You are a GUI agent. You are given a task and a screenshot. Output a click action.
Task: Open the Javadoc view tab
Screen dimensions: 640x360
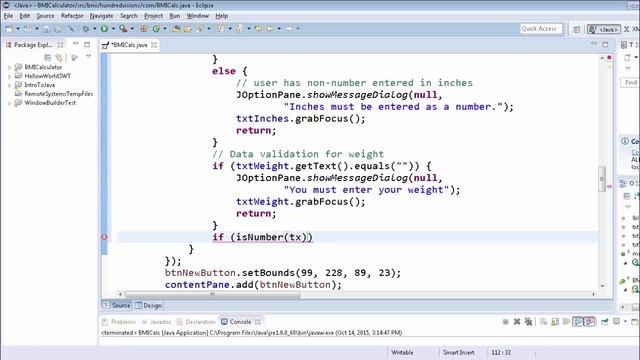157,322
